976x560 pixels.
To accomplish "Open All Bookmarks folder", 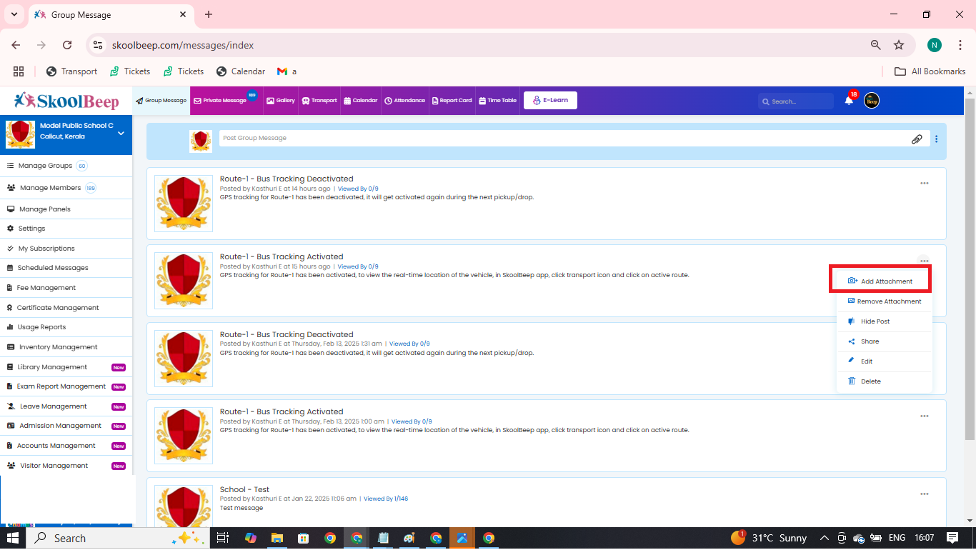I will 930,71.
